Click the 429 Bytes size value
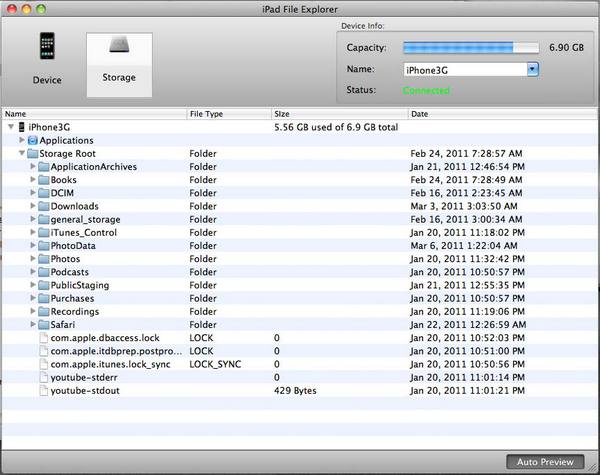 [x=295, y=391]
